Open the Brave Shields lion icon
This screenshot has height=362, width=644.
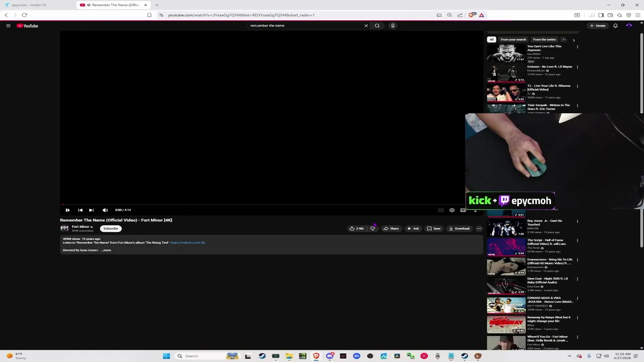pyautogui.click(x=471, y=15)
